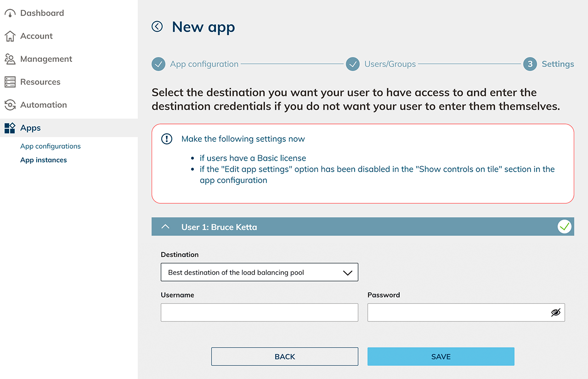Open the Destination dropdown
Image resolution: width=588 pixels, height=379 pixels.
point(259,272)
